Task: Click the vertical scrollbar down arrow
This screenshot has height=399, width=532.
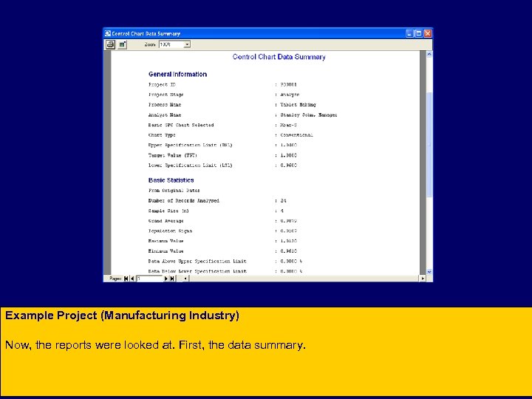Action: point(429,272)
